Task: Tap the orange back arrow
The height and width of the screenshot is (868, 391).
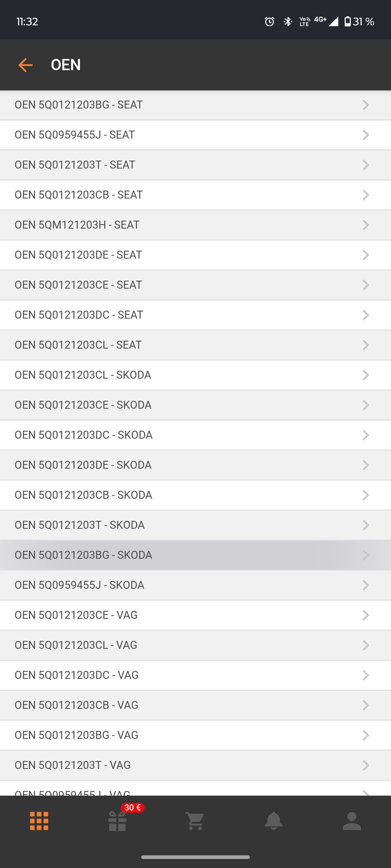Action: [x=25, y=65]
